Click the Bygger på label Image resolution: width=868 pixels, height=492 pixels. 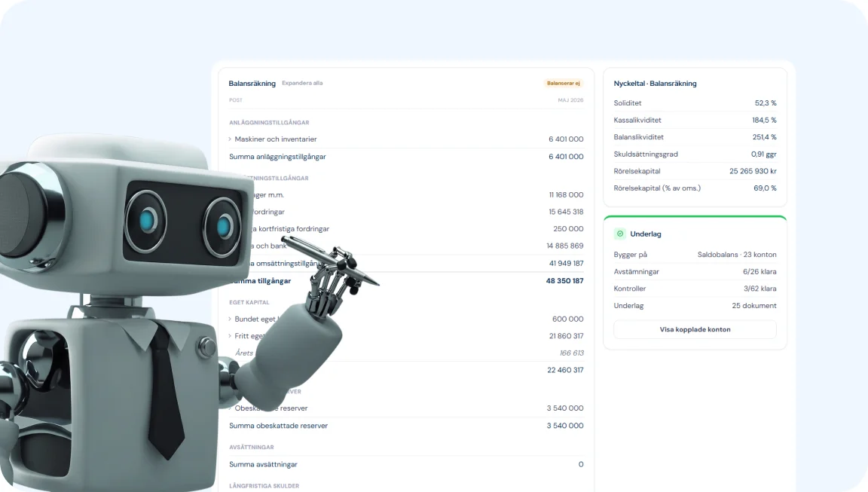pyautogui.click(x=630, y=255)
